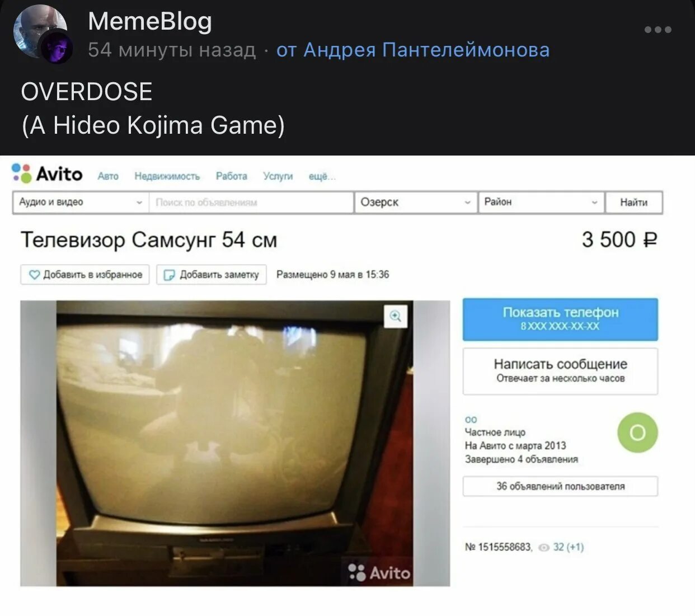
Task: Open the Недвижимость menu item
Action: [x=167, y=176]
